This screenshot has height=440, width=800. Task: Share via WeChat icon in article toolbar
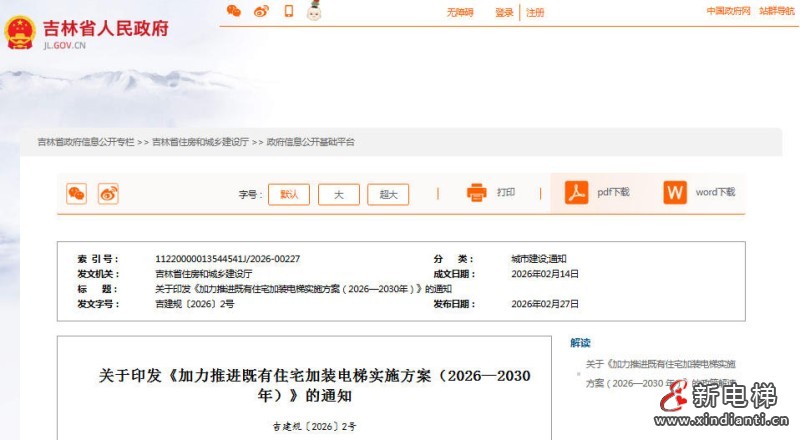pos(77,194)
